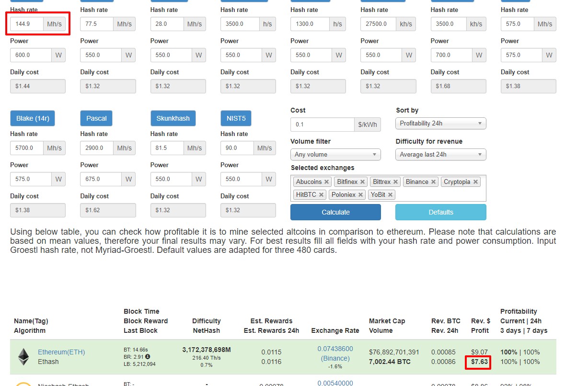Focus the 700.0 W power field
588x386 pixels.
(x=451, y=55)
